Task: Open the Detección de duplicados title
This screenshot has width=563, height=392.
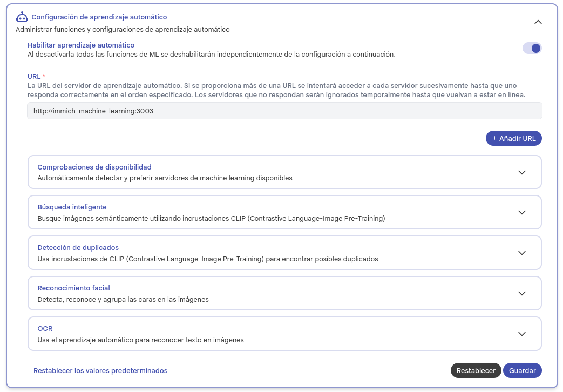Action: click(x=78, y=248)
